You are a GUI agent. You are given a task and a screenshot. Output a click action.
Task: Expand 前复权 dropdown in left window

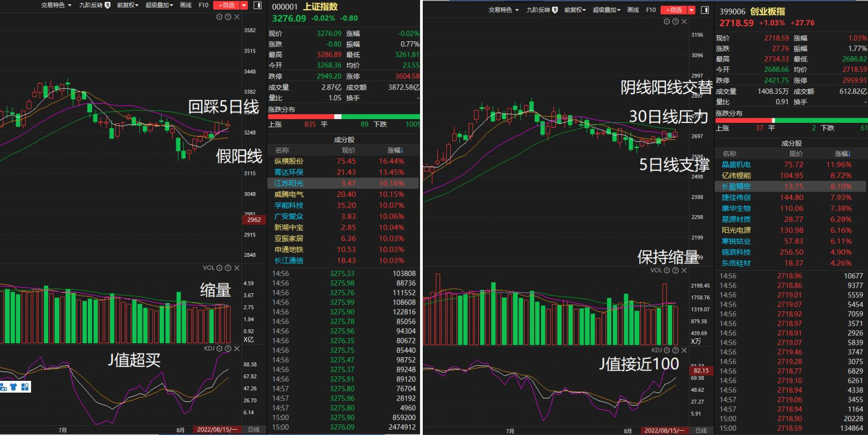[x=128, y=5]
